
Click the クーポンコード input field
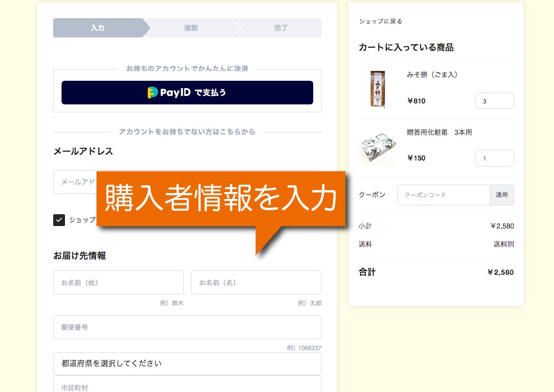[444, 195]
